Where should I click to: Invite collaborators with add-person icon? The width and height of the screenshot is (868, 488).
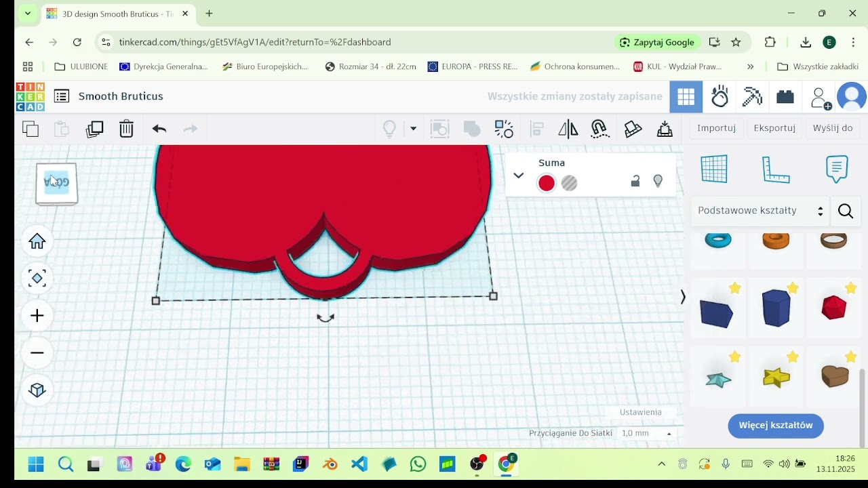821,98
